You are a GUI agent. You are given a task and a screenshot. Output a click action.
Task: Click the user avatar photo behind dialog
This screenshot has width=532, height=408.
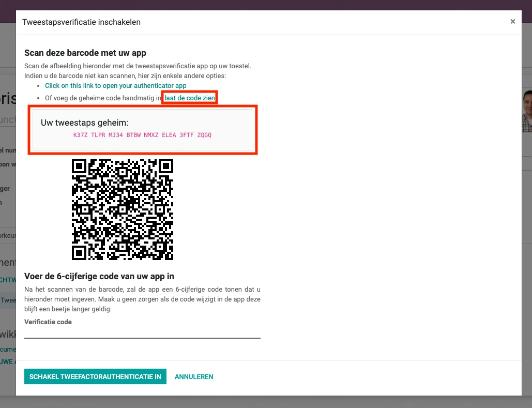[526, 110]
